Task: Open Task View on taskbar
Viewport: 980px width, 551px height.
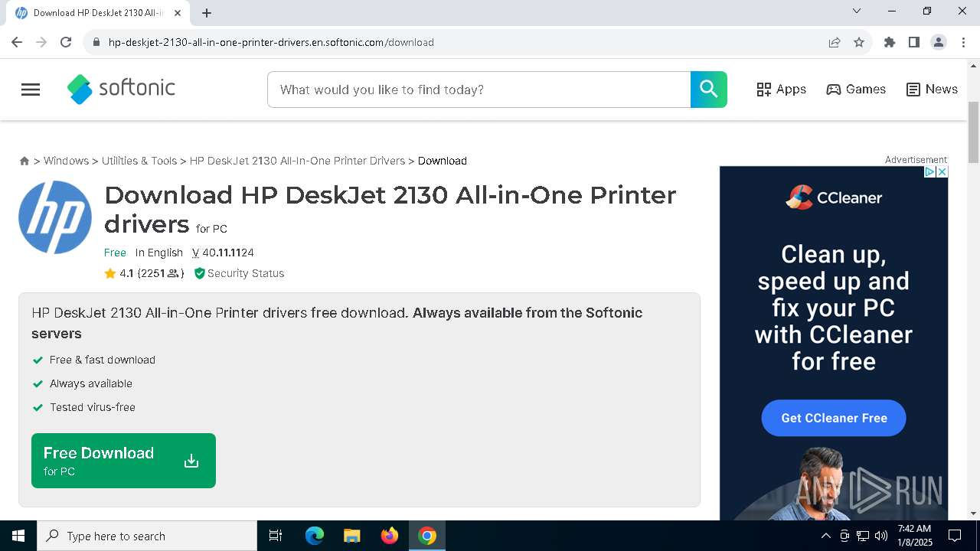Action: pos(276,536)
